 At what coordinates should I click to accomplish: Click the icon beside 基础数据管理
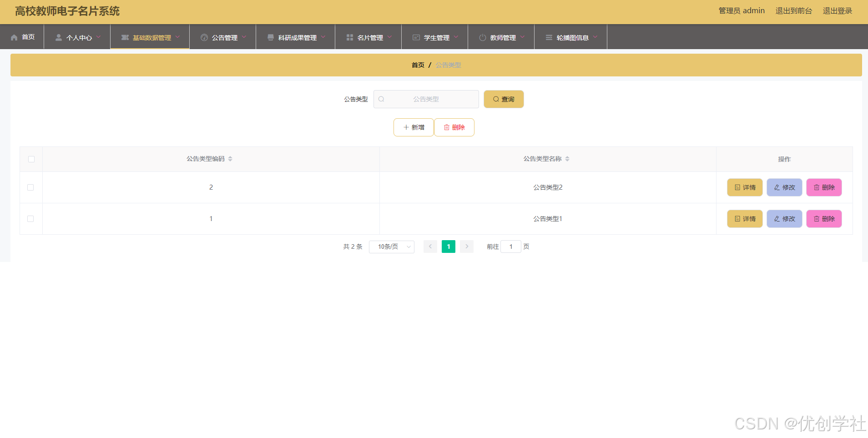pos(125,37)
